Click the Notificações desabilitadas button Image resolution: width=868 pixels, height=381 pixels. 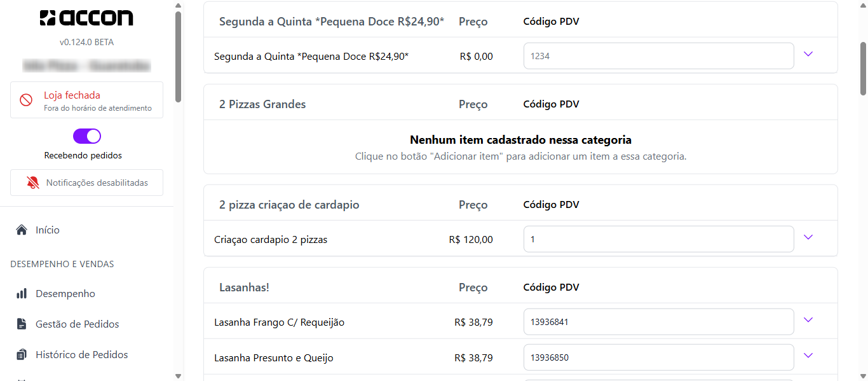(x=86, y=183)
